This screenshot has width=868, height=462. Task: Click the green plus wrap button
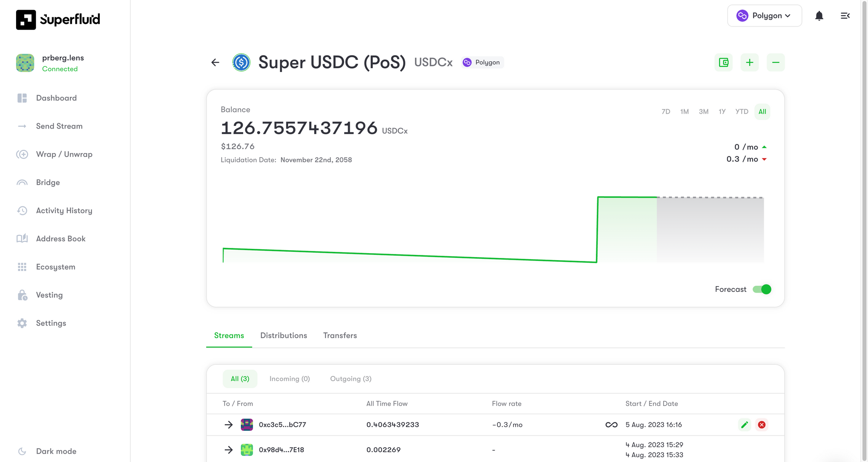(750, 63)
